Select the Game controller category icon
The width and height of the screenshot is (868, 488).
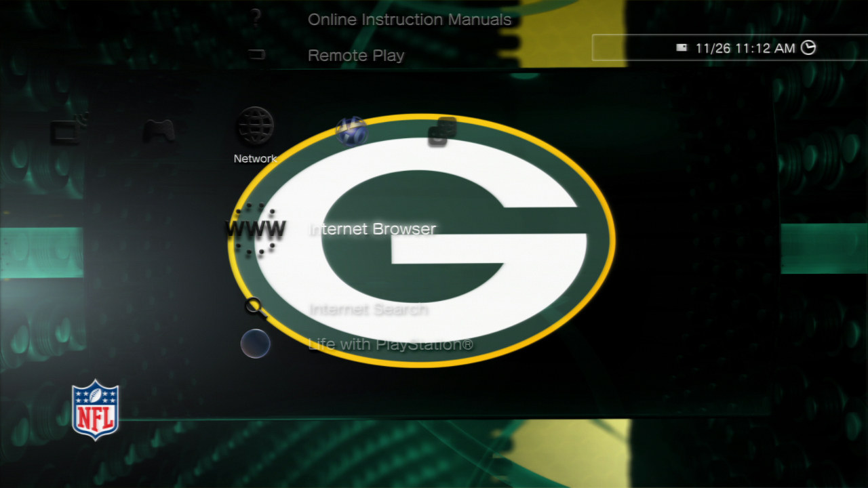[159, 129]
